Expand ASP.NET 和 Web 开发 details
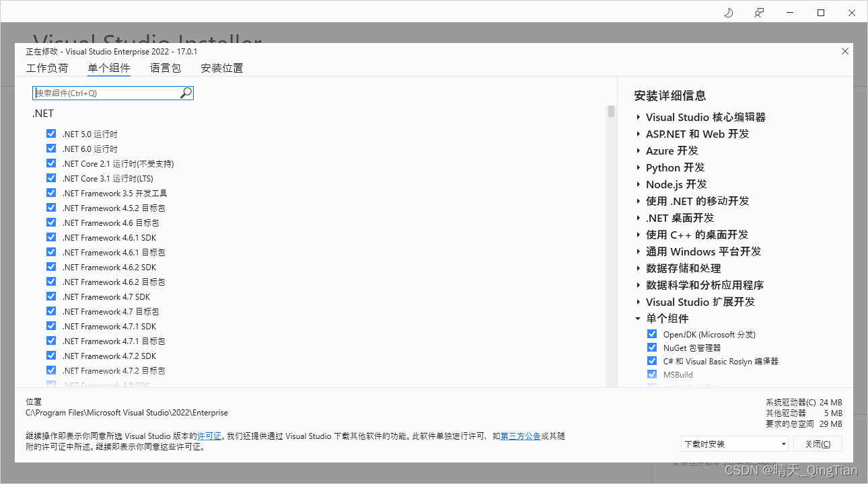Image resolution: width=868 pixels, height=484 pixels. coord(638,134)
